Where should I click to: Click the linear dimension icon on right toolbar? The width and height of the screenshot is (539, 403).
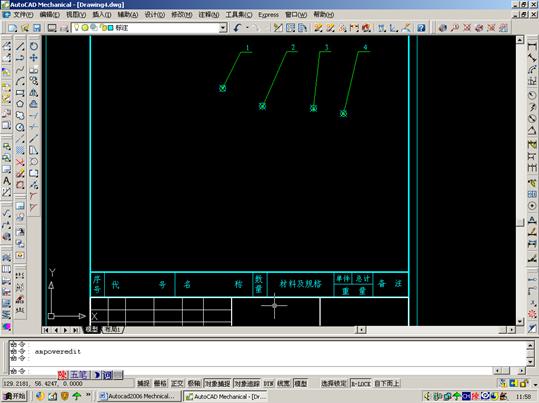point(532,46)
